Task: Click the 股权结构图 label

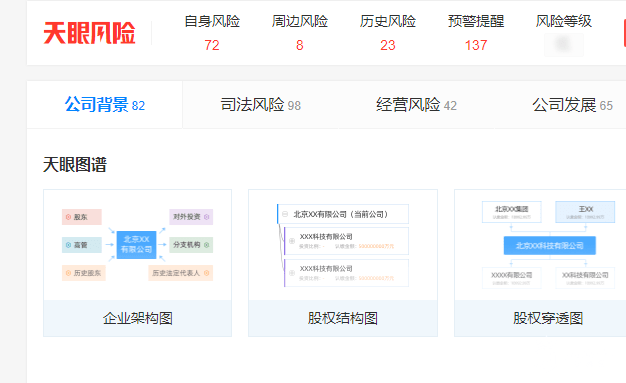Action: click(x=343, y=318)
